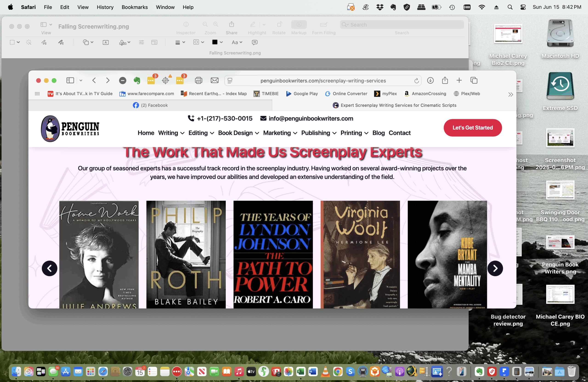This screenshot has height=382, width=588.
Task: Open the Safari tab group dropdown arrow
Action: [81, 80]
